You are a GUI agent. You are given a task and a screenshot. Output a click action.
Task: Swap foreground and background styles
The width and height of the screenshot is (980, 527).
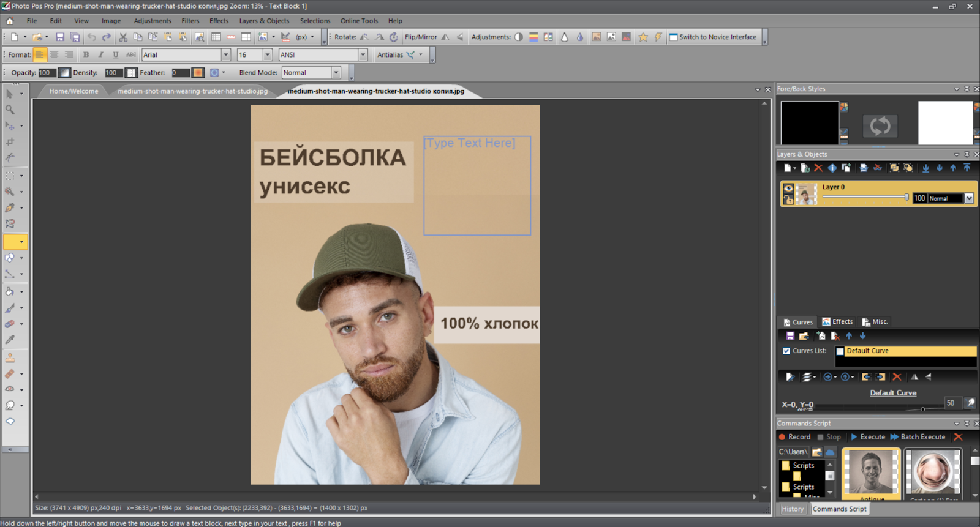coord(880,126)
